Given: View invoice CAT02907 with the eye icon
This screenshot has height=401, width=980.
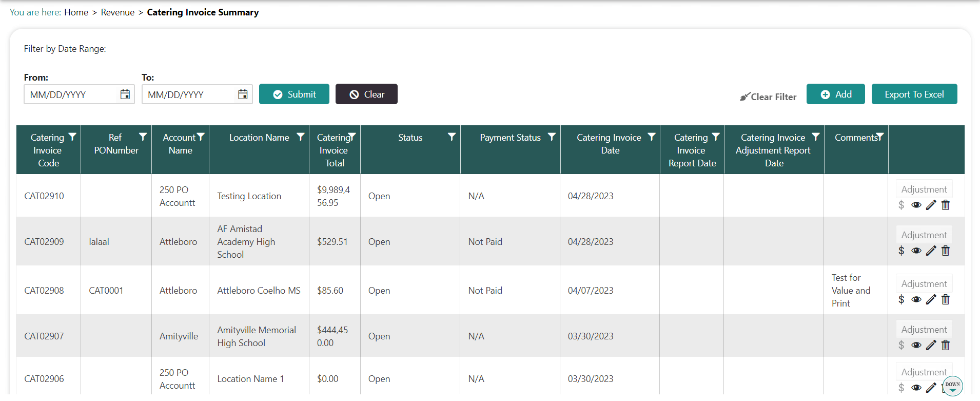Looking at the screenshot, I should pyautogui.click(x=916, y=345).
